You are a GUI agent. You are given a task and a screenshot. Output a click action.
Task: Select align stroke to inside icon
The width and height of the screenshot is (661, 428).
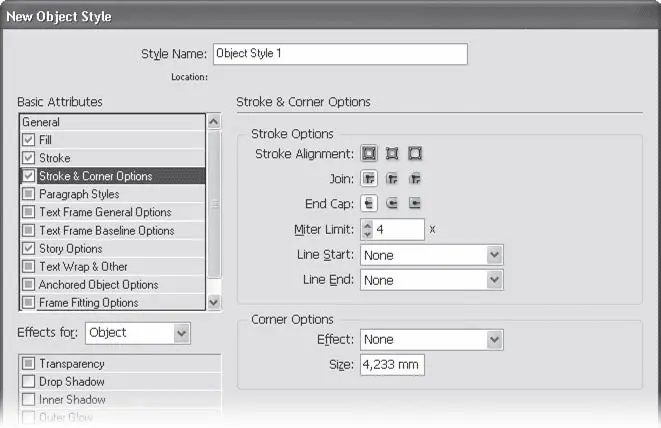click(392, 153)
